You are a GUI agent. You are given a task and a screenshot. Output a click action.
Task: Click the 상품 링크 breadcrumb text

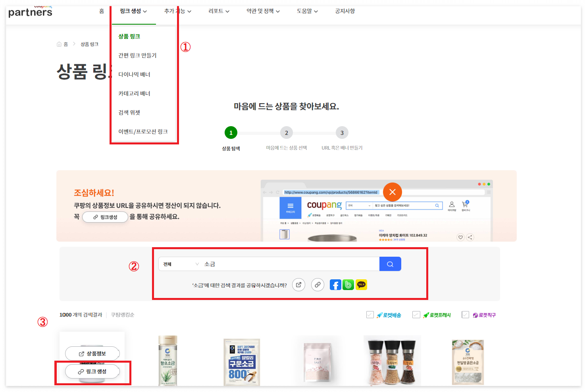pos(89,44)
